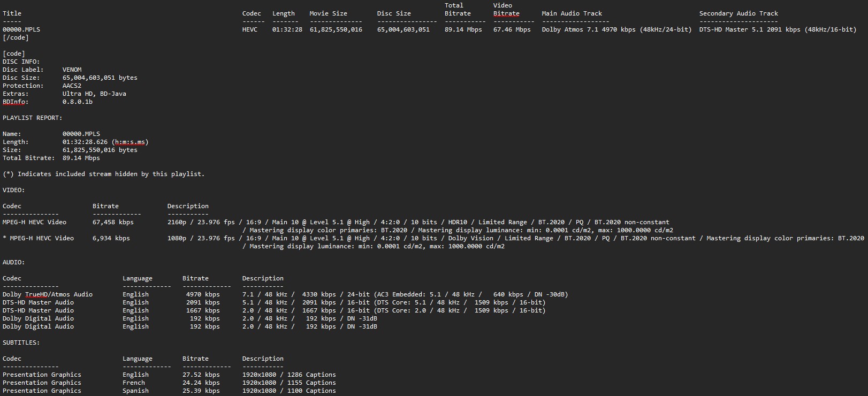Click the Total Bitrate: 89.14 Mbps playlist line
The height and width of the screenshot is (396, 868).
coord(51,158)
